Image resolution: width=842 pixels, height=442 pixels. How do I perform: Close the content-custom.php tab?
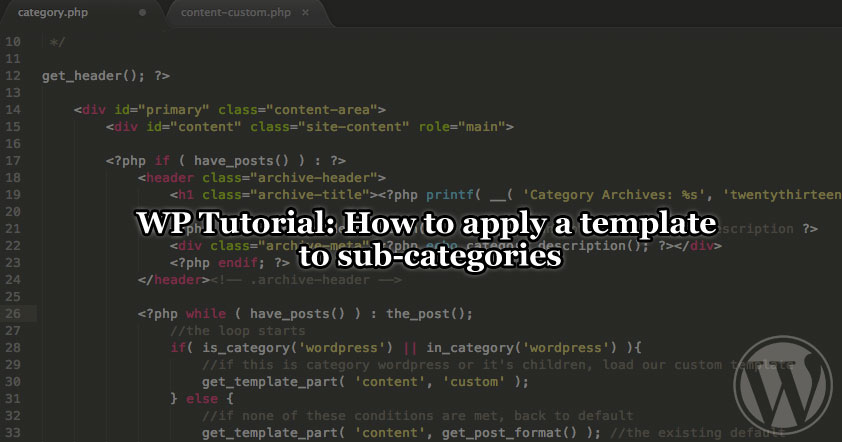click(305, 12)
